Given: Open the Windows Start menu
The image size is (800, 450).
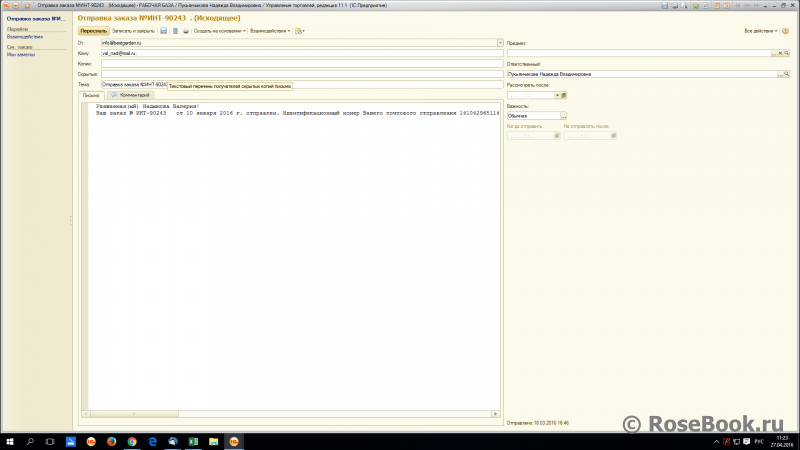Looking at the screenshot, I should point(9,440).
